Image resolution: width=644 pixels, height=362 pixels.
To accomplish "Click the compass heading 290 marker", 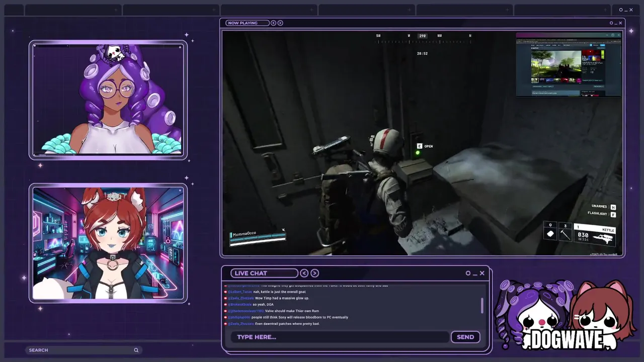I will (x=423, y=36).
